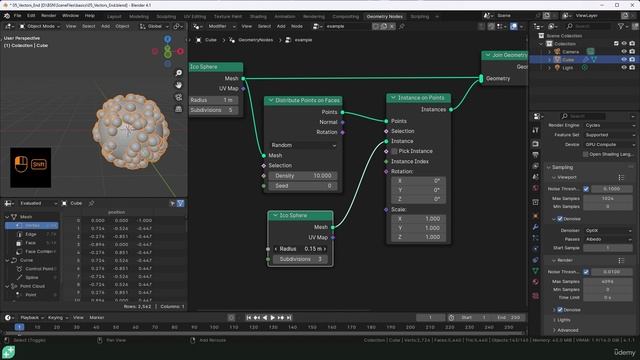
Task: Expand the Camera item in outliner
Action: (x=549, y=52)
